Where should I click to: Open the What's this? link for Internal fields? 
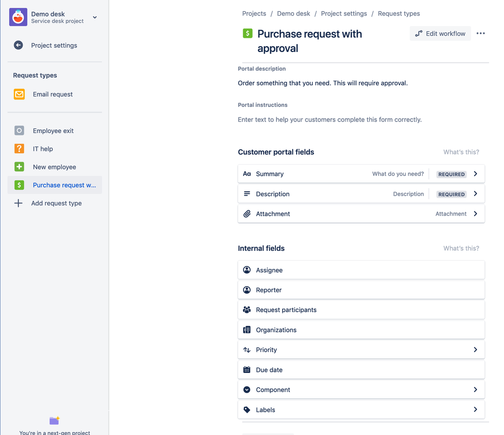click(461, 248)
